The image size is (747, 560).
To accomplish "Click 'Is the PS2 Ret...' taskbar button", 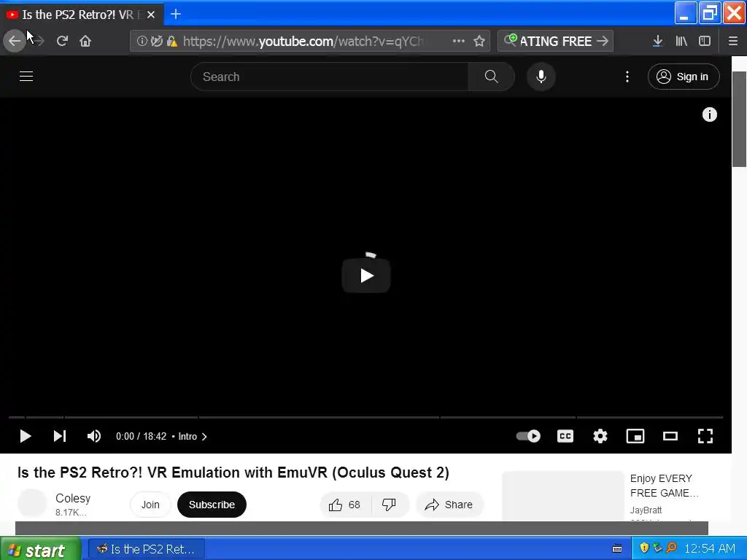I will click(x=146, y=550).
